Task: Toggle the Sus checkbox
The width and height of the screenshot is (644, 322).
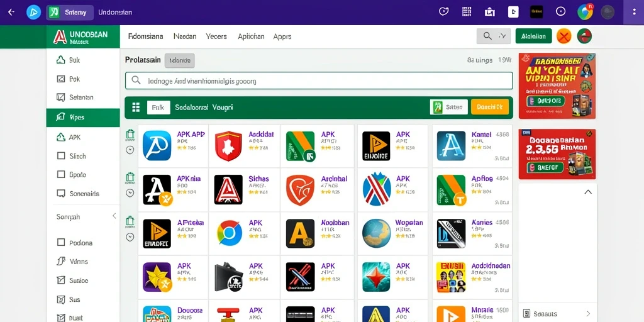Action: [x=61, y=299]
